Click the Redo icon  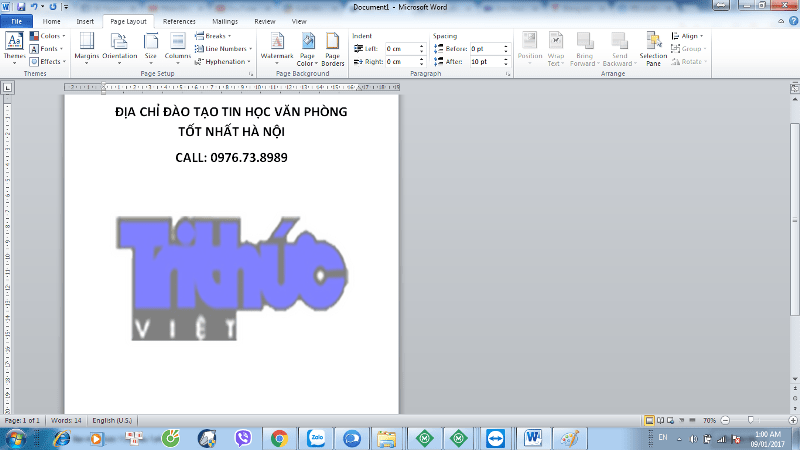53,7
